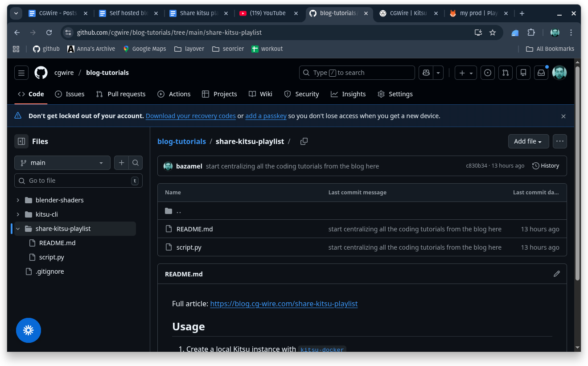Screen dimensions: 588x366
Task: Open the Pull requests shortcut icon in header
Action: point(506,73)
